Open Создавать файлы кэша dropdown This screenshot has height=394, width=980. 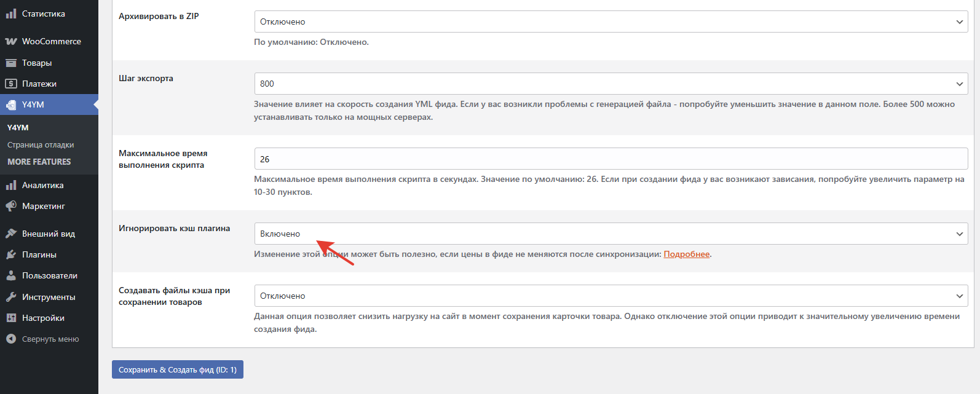(x=611, y=296)
